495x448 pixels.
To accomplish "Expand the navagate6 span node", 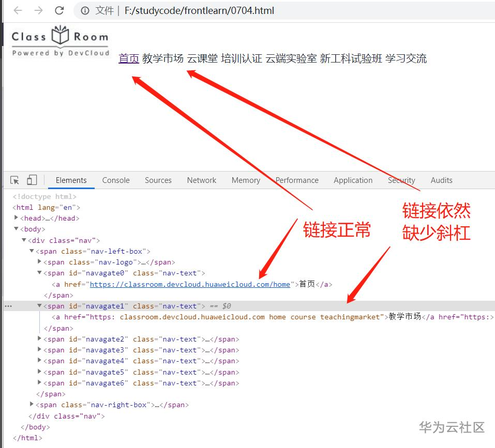I will click(39, 382).
